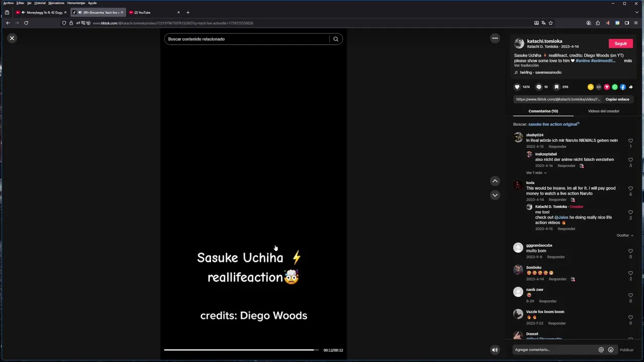Go back with the browser back arrow
This screenshot has width=644, height=362.
coord(8,23)
